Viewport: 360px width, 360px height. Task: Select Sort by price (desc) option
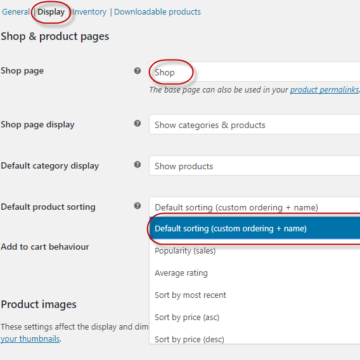pos(255,339)
